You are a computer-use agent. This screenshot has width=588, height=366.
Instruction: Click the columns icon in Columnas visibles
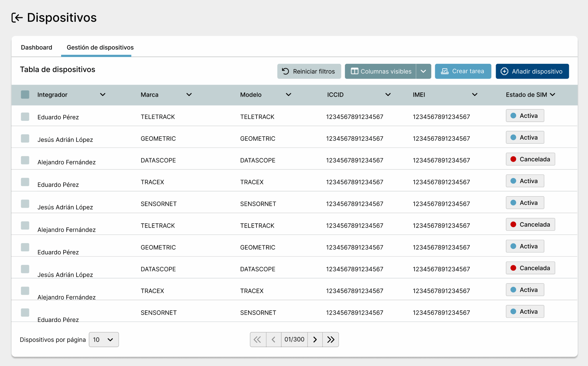pyautogui.click(x=354, y=71)
